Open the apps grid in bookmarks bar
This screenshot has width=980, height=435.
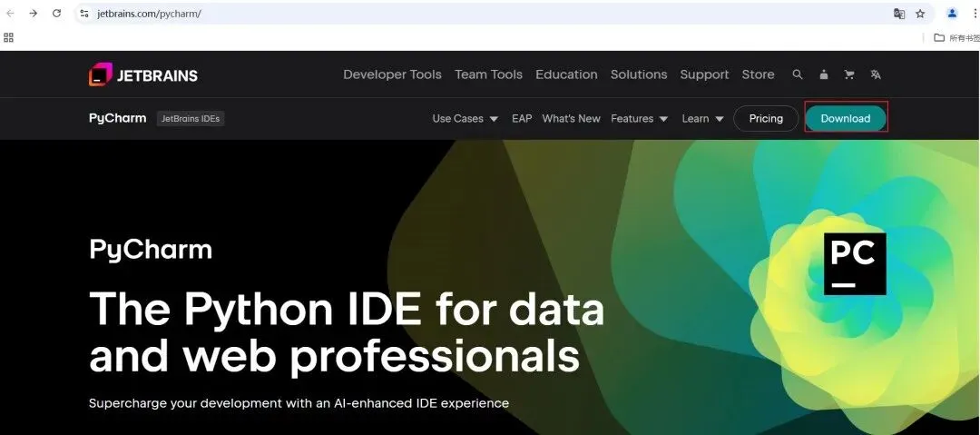(x=9, y=37)
